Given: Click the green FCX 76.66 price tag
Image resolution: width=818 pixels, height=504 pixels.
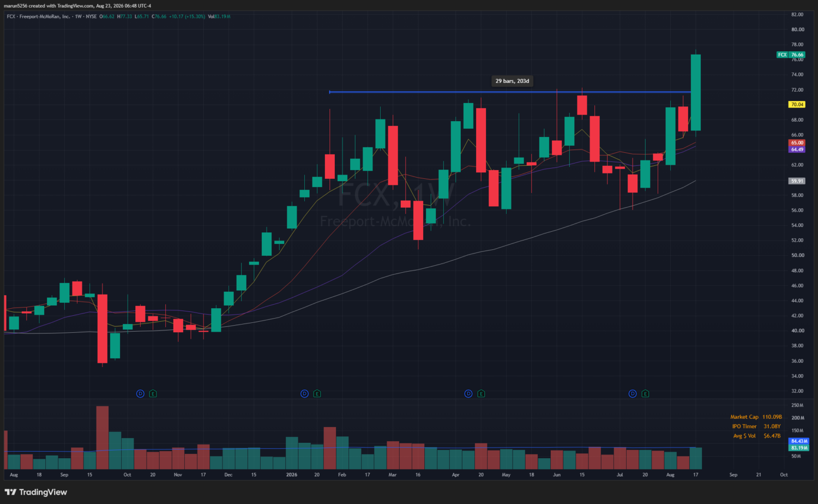Looking at the screenshot, I should click(x=791, y=55).
